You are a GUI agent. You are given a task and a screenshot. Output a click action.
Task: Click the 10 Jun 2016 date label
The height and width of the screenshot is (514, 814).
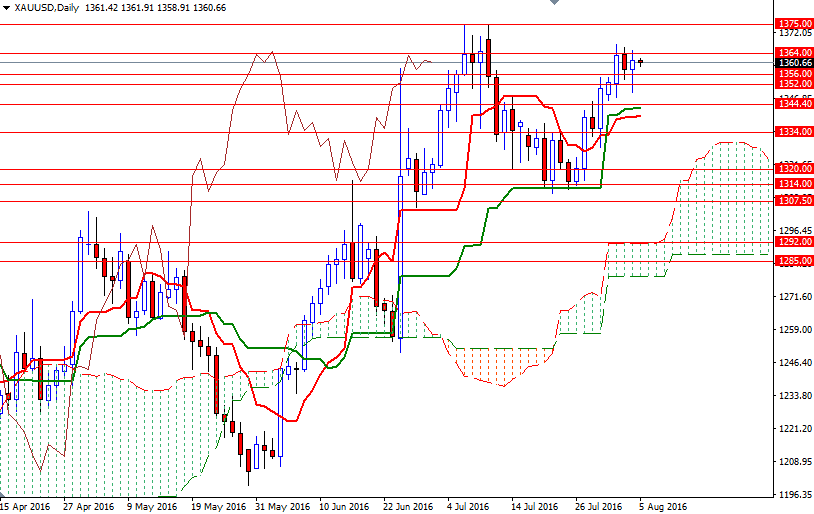[x=344, y=506]
